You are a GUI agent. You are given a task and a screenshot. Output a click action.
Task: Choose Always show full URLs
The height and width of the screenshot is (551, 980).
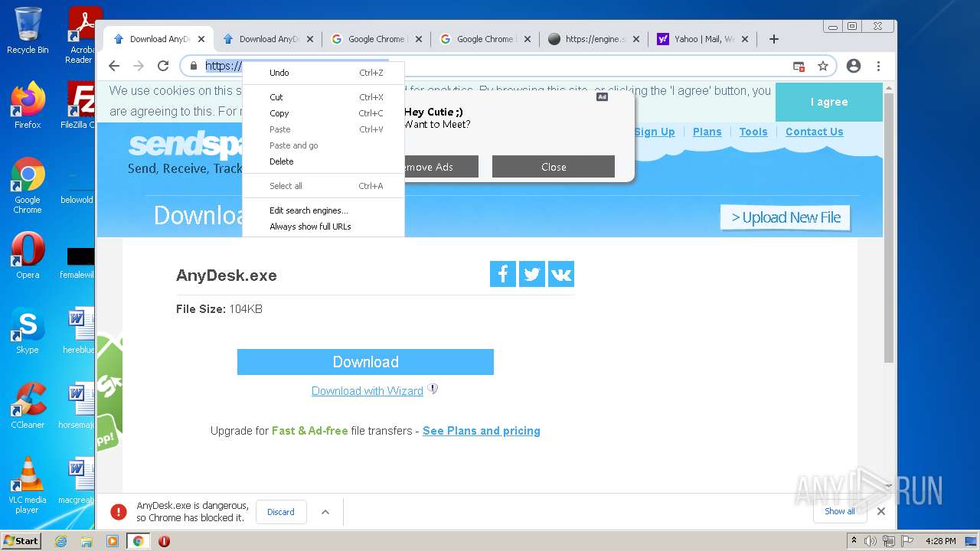[x=323, y=227]
